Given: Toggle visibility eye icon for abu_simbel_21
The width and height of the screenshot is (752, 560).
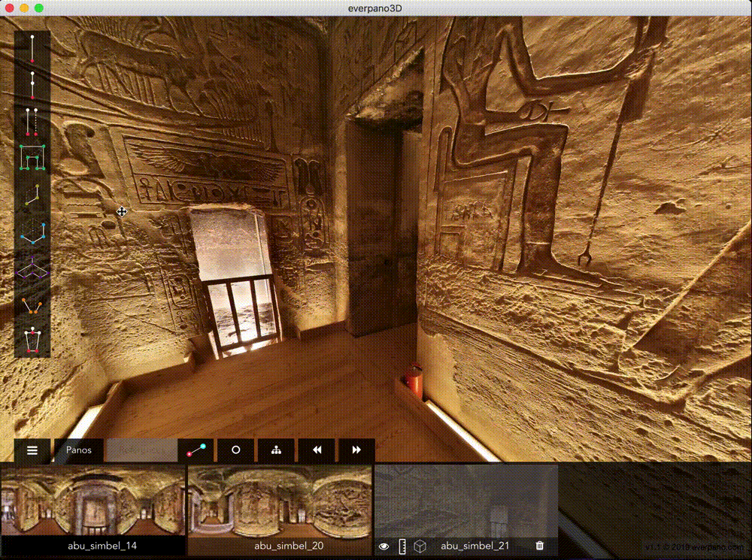Looking at the screenshot, I should click(x=384, y=546).
